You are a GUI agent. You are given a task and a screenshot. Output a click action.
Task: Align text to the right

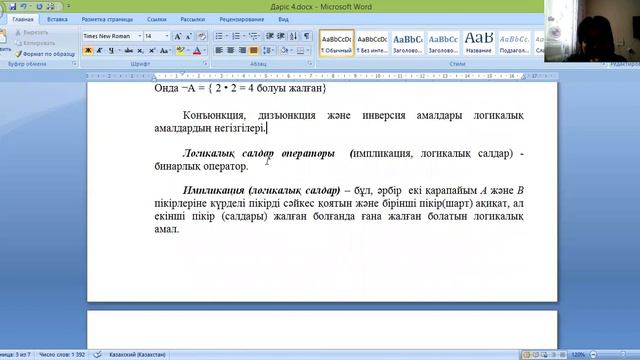(x=242, y=51)
